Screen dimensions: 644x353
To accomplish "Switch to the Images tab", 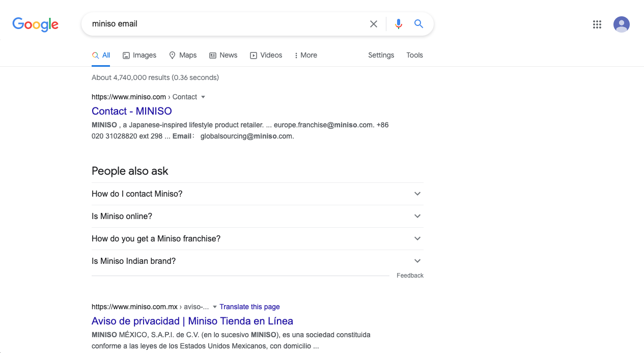I will coord(139,55).
